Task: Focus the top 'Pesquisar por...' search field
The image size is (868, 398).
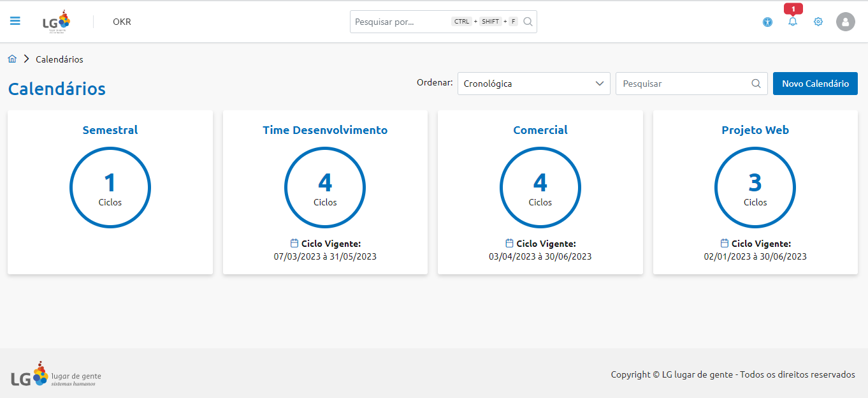Action: point(400,22)
